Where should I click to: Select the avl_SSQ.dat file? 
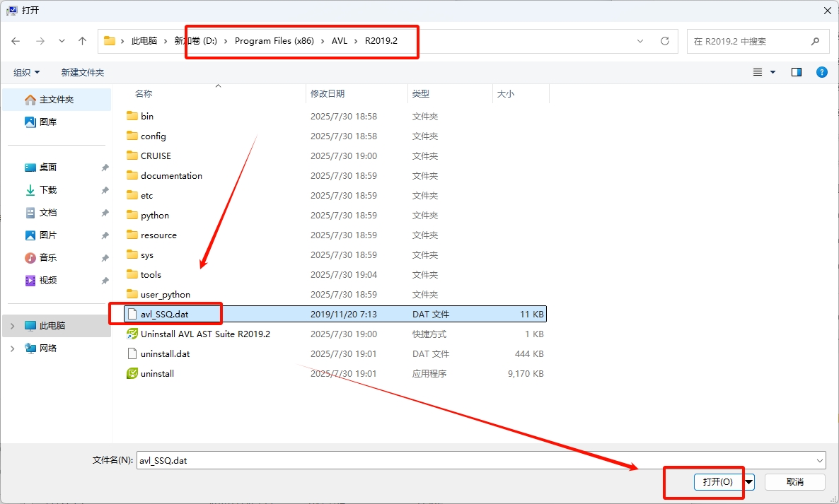[x=164, y=314]
